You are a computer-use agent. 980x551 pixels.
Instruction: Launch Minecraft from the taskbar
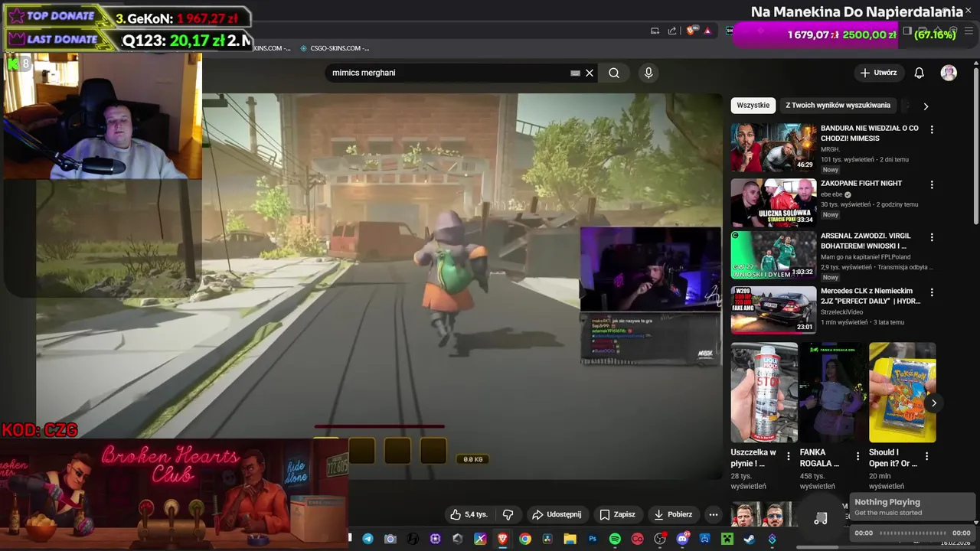coord(727,539)
